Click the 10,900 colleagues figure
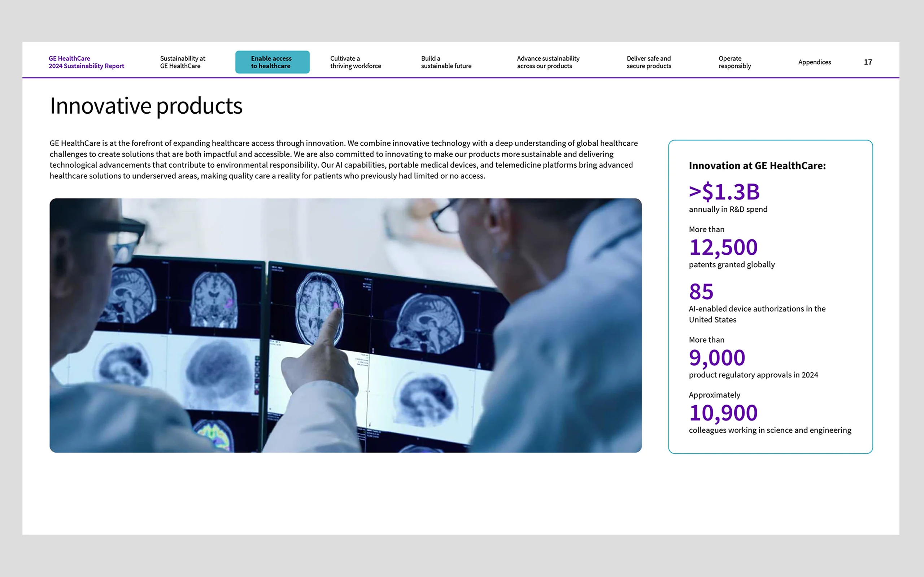 [x=723, y=413]
